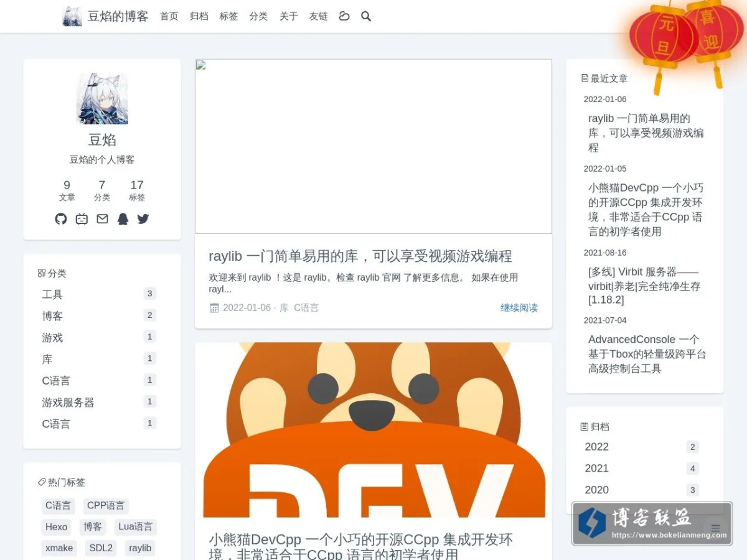This screenshot has height=560, width=747.
Task: Click the raylib post broken cover image
Action: [x=374, y=146]
